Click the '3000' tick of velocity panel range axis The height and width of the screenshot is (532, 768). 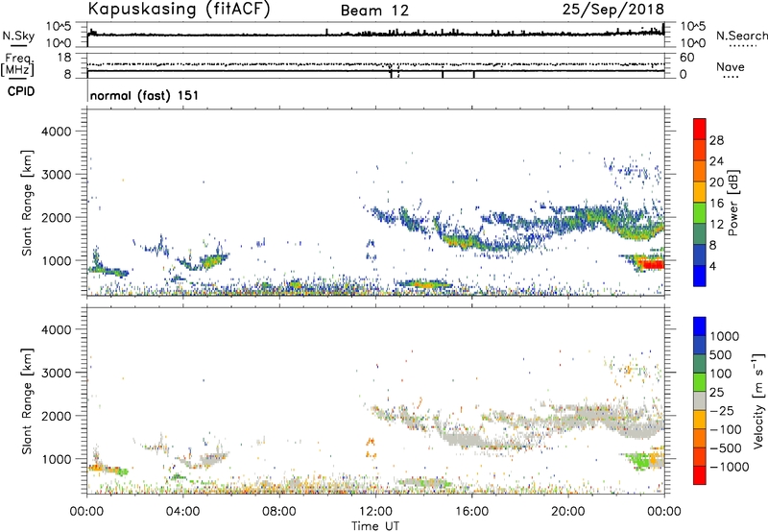point(56,373)
